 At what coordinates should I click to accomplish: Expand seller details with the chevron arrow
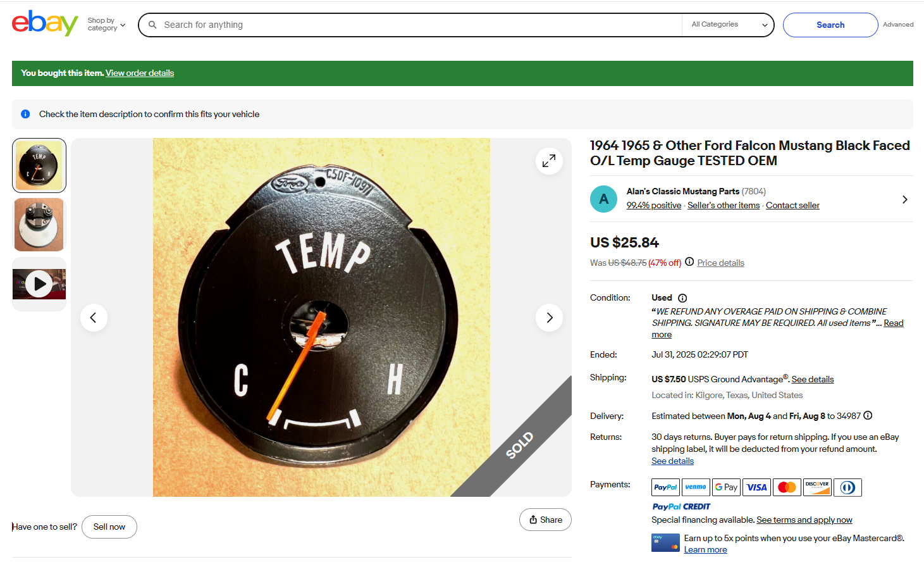pos(904,199)
